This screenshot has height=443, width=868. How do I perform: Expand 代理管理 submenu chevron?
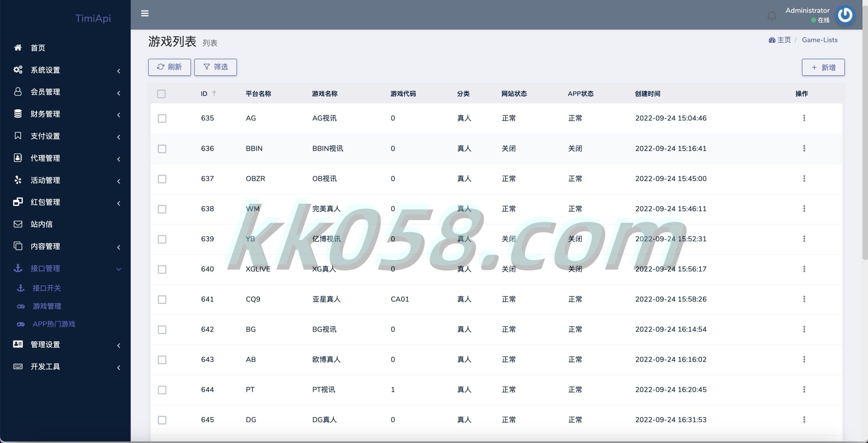point(119,159)
